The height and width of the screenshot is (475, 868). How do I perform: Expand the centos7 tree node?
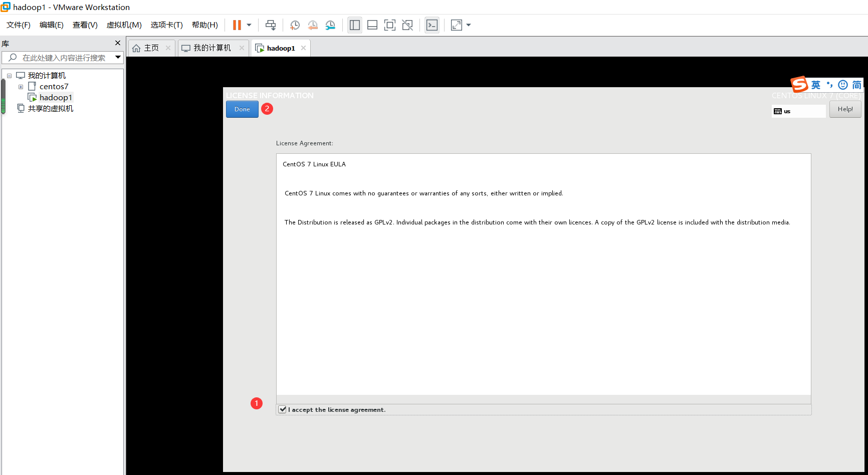click(x=21, y=87)
